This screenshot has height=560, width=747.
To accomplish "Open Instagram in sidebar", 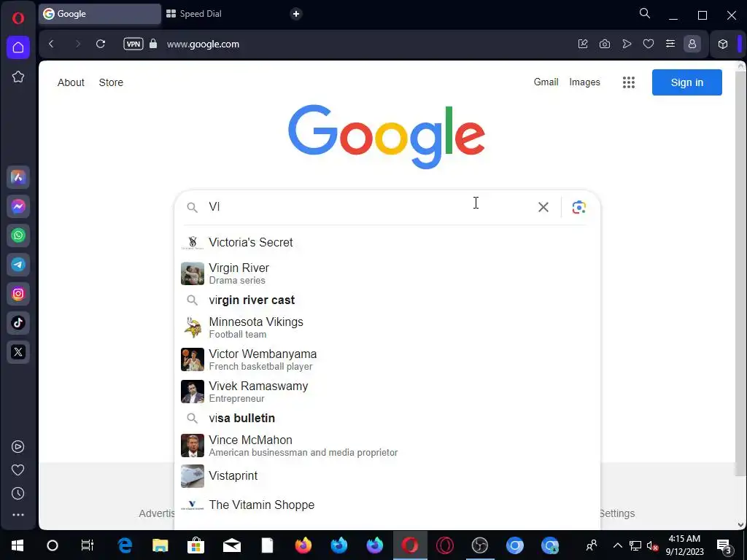I will 18,294.
